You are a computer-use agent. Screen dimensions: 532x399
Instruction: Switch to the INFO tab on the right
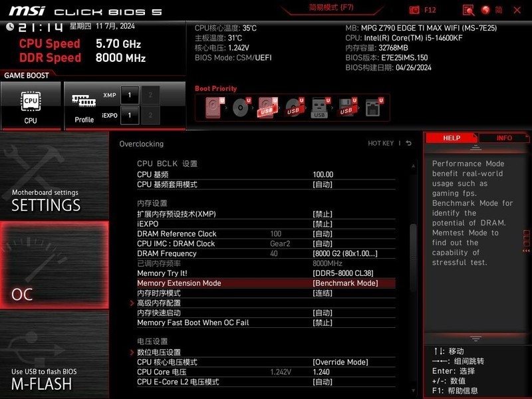pyautogui.click(x=505, y=138)
